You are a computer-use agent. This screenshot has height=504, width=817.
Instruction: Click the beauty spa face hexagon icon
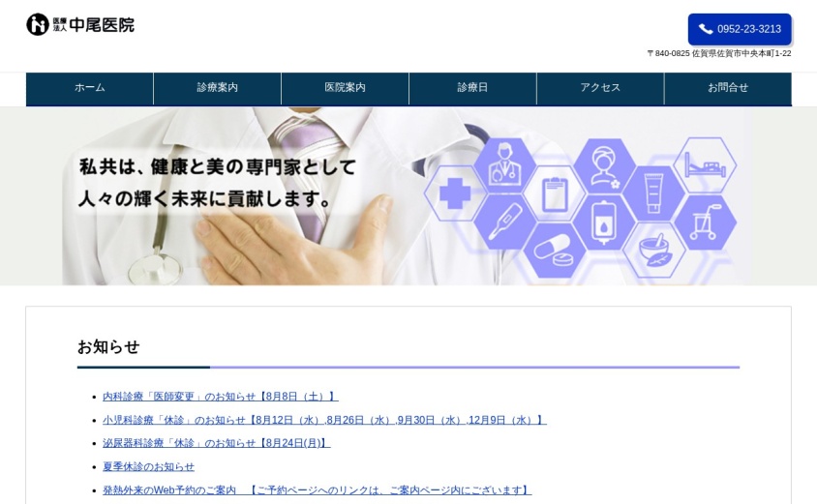click(604, 165)
